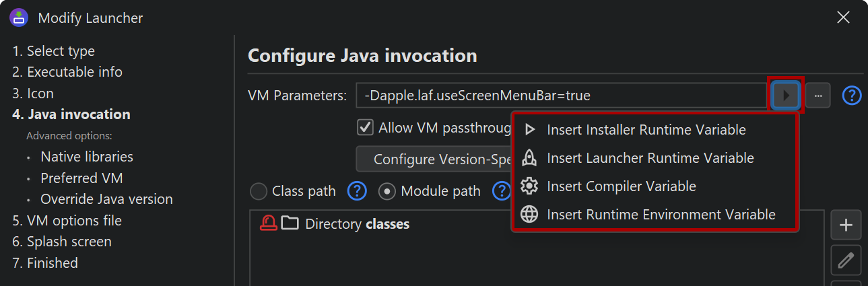Click help icon next to Module path
868x286 pixels.
(x=501, y=191)
